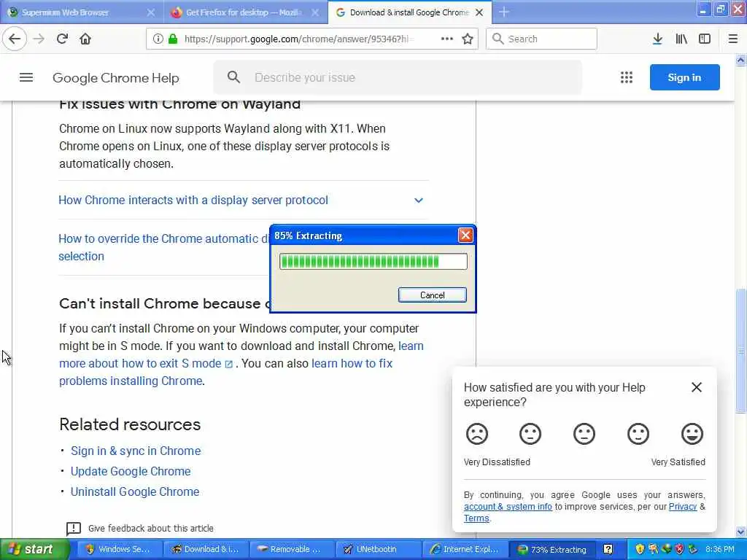
Task: Switch to Removable taskbar item
Action: pos(292,549)
